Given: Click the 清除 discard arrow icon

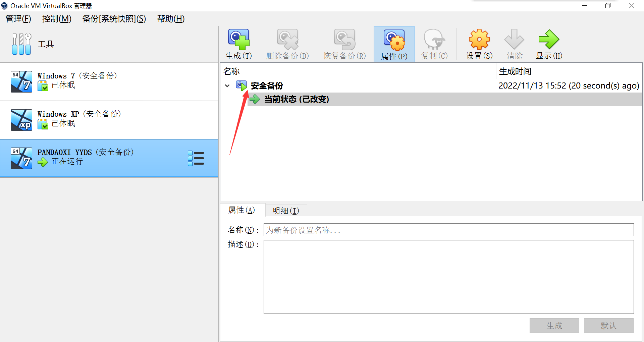Looking at the screenshot, I should click(x=514, y=39).
